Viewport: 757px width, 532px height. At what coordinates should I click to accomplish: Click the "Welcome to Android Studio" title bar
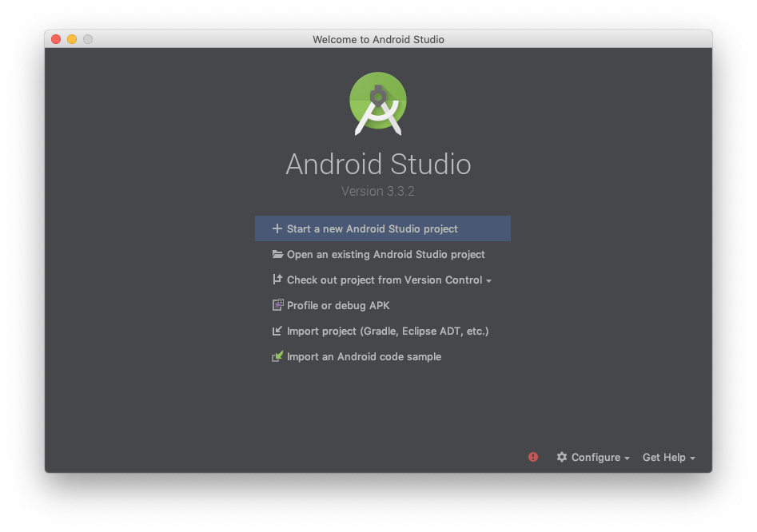click(x=378, y=39)
